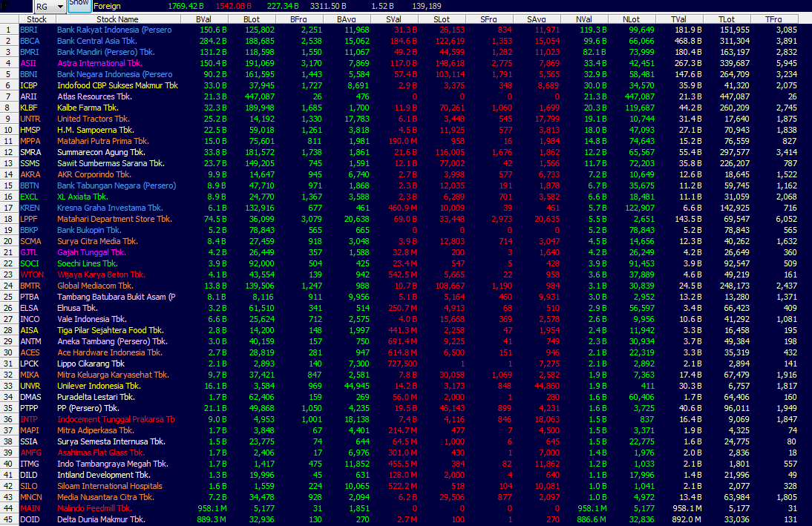Screen dimensions: 812x526
Task: Sort by the BAvg column header
Action: 347,19
